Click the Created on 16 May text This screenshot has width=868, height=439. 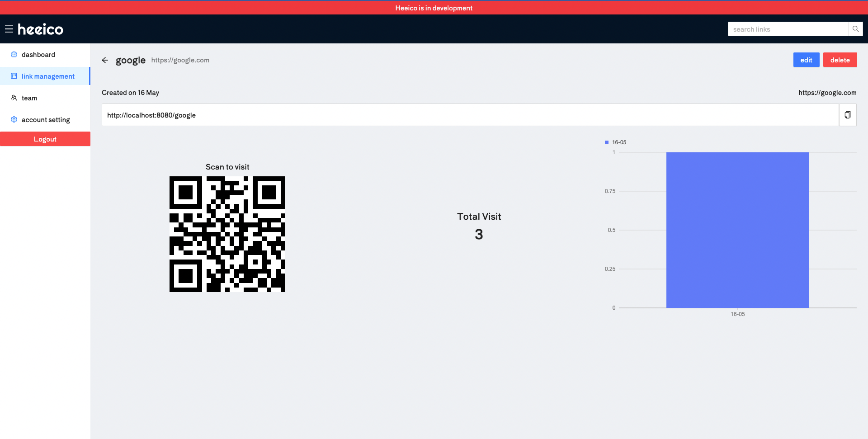click(x=130, y=93)
